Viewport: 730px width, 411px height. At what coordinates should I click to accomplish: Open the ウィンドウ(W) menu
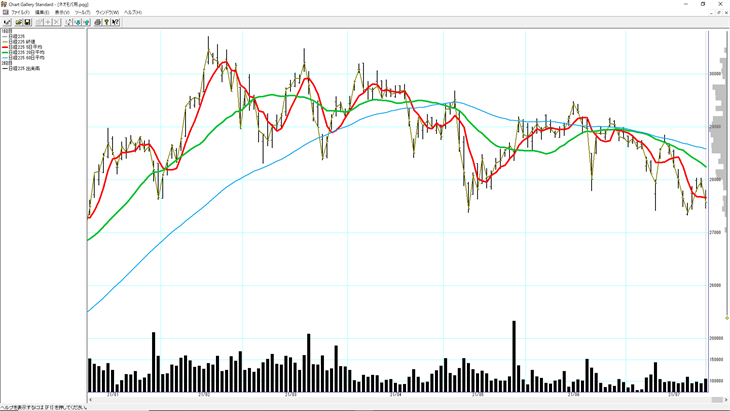tap(107, 13)
